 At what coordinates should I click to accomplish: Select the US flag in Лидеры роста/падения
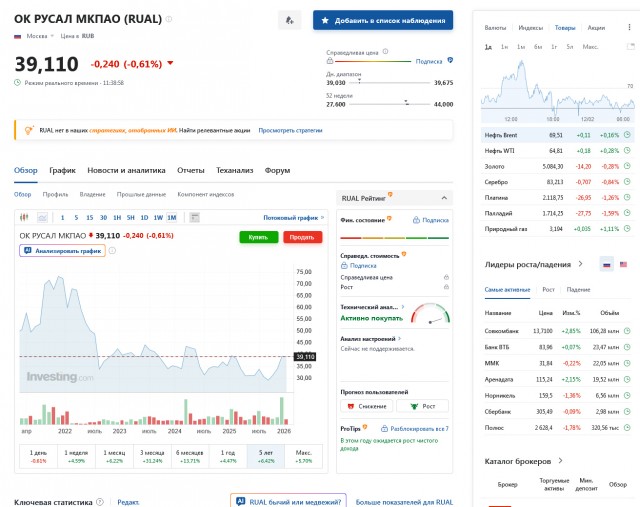(x=623, y=265)
